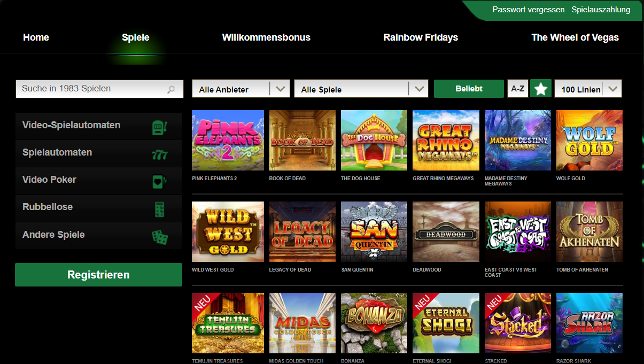Focus the Suche in 1983 Spielen field

tap(99, 89)
